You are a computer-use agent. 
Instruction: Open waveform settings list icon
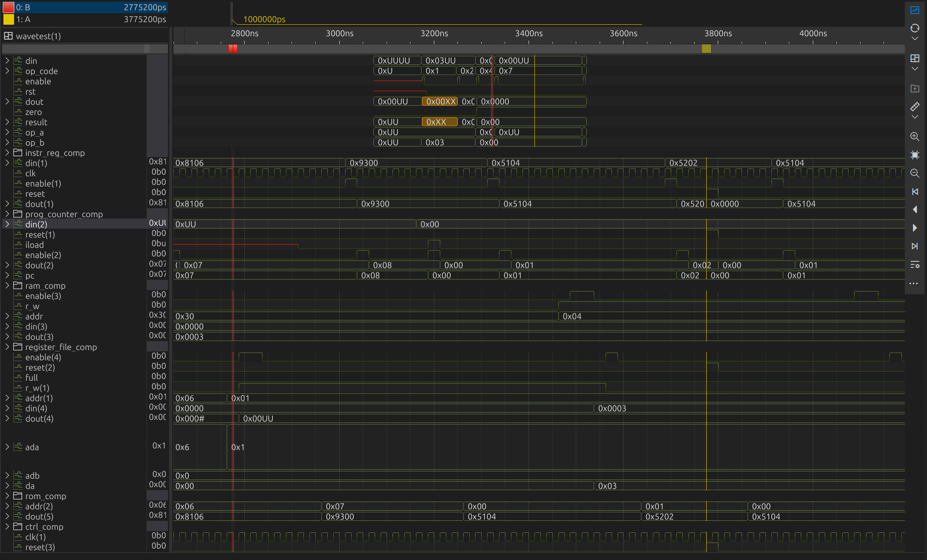coord(915,264)
